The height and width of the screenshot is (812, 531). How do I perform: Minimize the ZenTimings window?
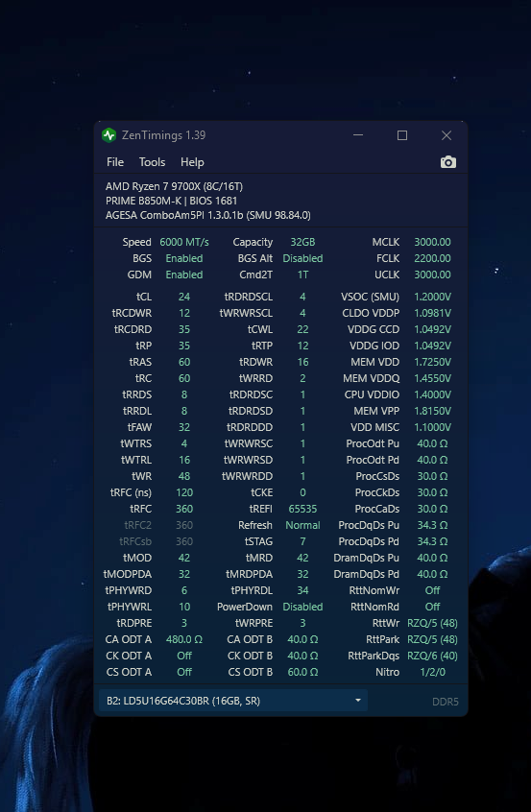tap(358, 135)
